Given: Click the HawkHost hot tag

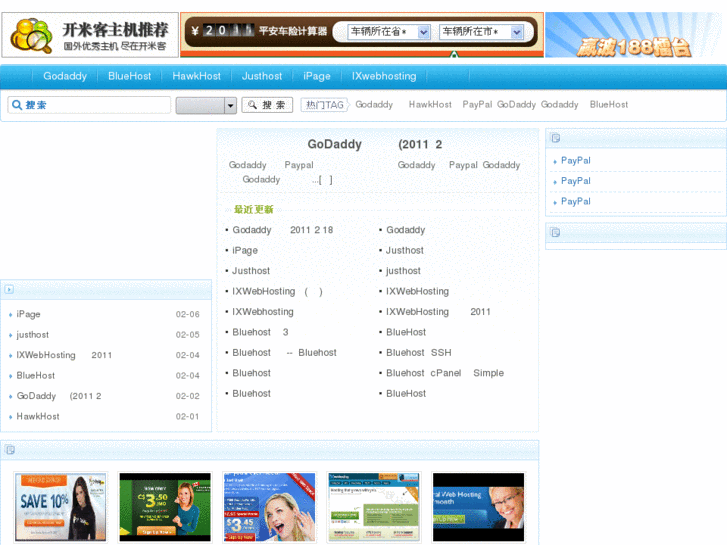Looking at the screenshot, I should click(430, 105).
